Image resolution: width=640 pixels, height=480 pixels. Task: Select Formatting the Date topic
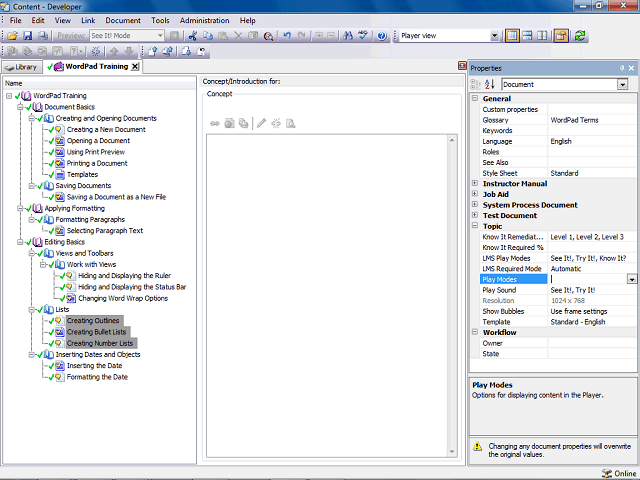97,377
